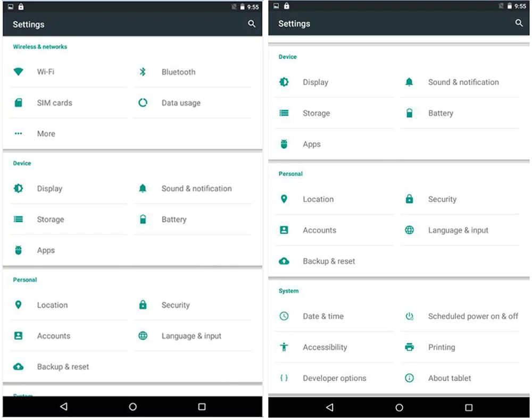This screenshot has width=532, height=420.
Task: Open Accounts label in left screen
Action: 54,336
